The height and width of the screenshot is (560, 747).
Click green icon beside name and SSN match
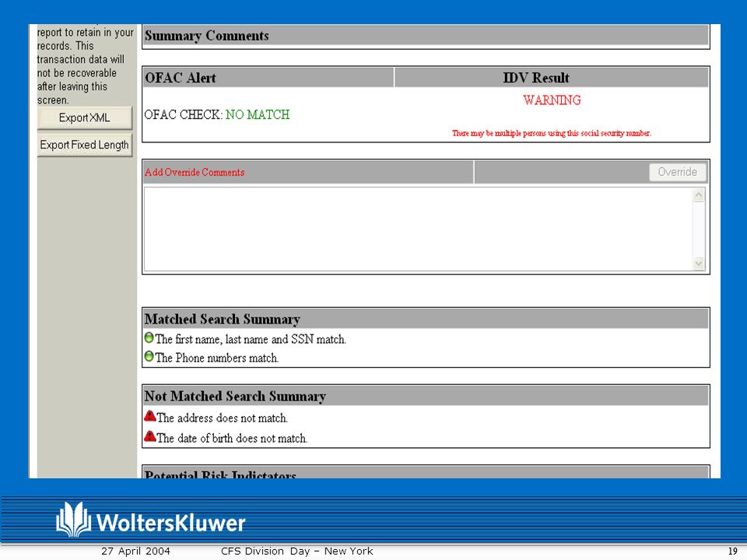coord(149,338)
